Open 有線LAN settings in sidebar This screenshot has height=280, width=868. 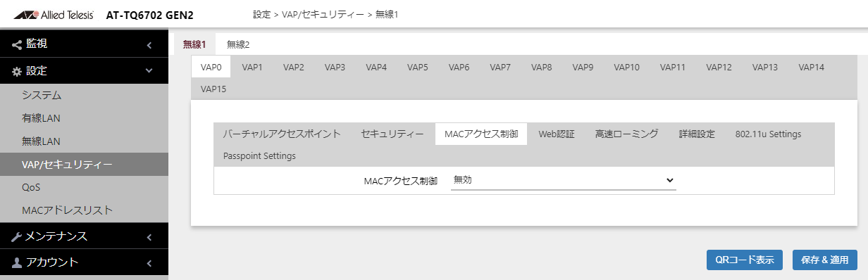84,118
